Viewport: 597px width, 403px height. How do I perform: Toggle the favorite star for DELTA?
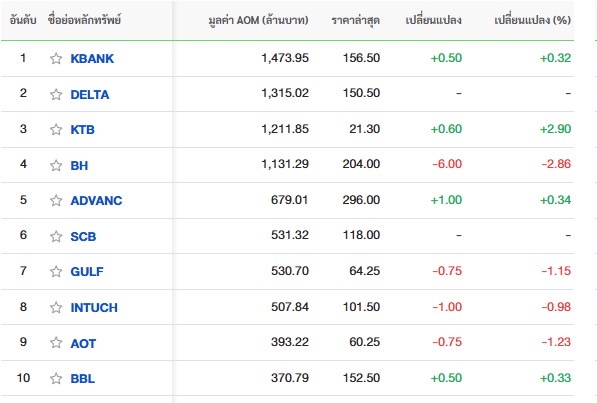(x=56, y=94)
